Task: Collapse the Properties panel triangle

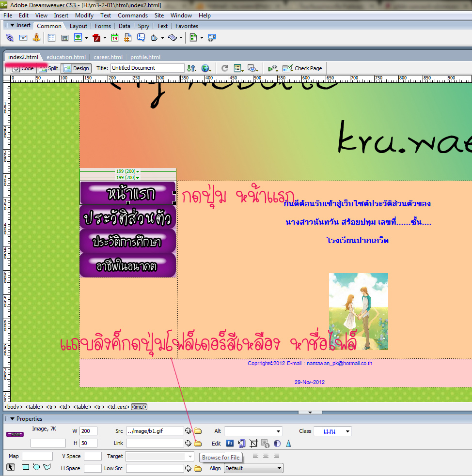Action: (x=13, y=419)
